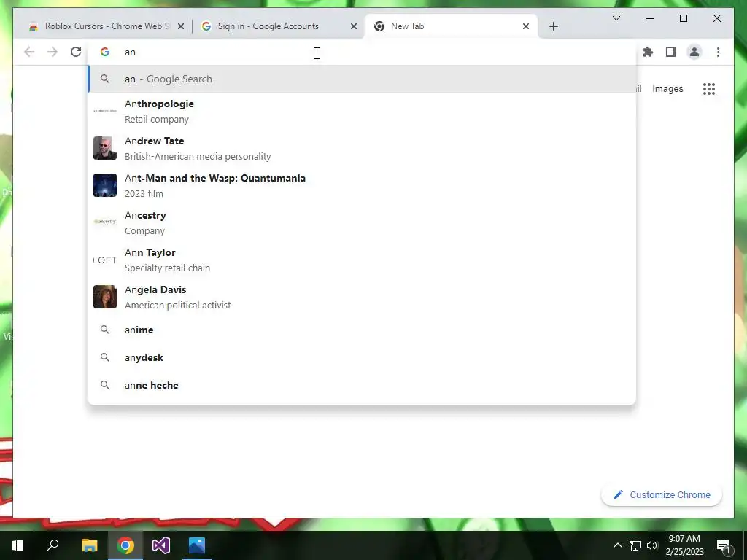Select the Andrew Tate suggestion
Viewport: 747px width, 560px height.
(362, 148)
